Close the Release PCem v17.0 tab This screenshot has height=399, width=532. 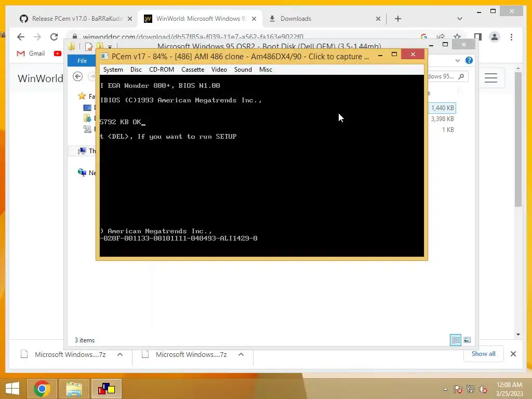(129, 19)
